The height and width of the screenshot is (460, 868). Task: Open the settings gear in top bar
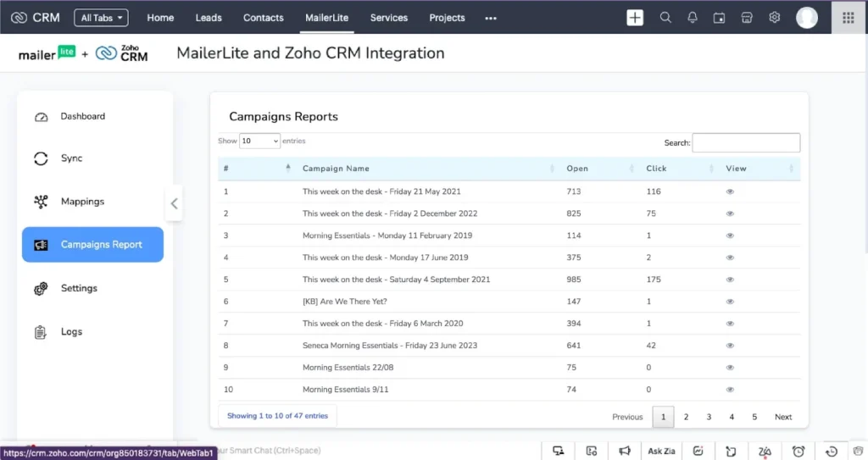point(774,18)
